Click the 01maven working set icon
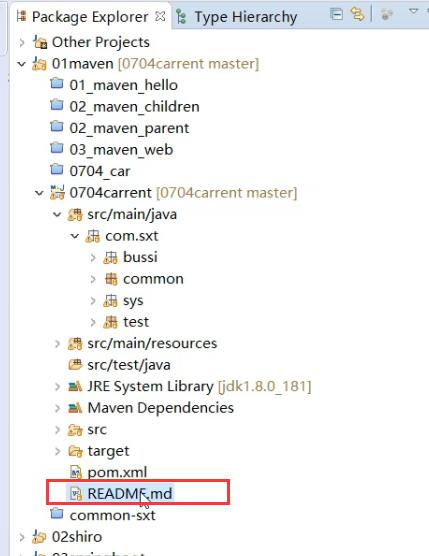The image size is (429, 556). [x=39, y=64]
